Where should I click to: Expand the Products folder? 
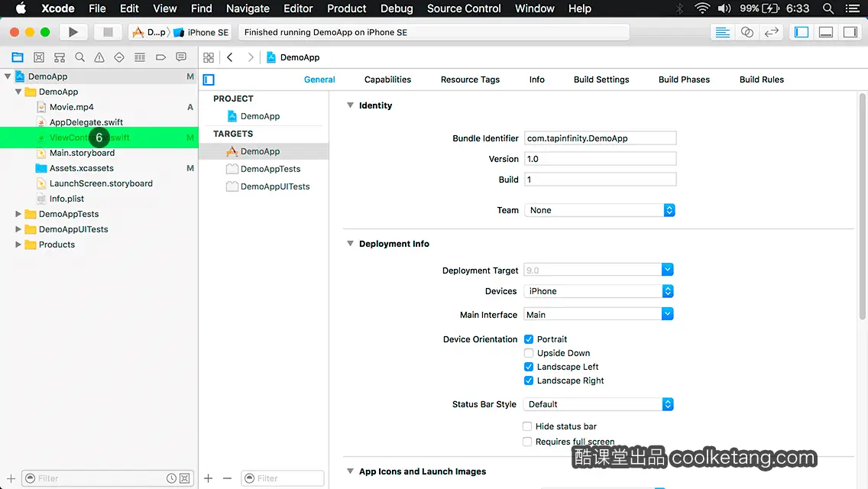[18, 244]
